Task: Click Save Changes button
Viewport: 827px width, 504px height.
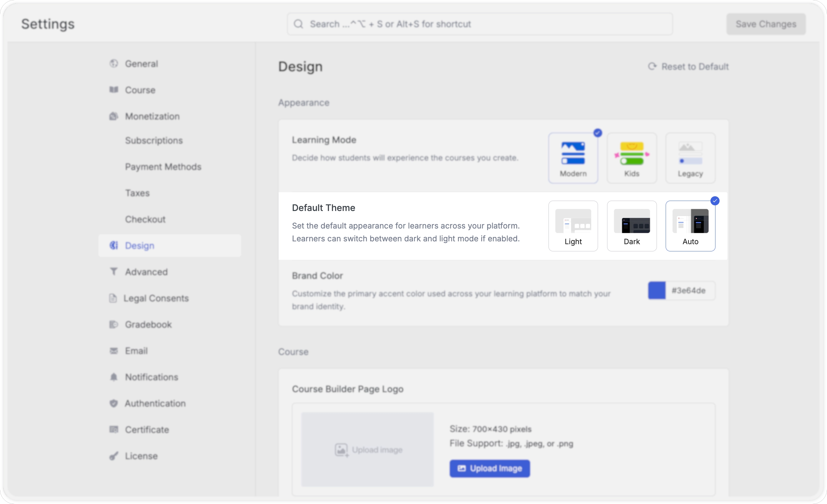Action: click(766, 24)
